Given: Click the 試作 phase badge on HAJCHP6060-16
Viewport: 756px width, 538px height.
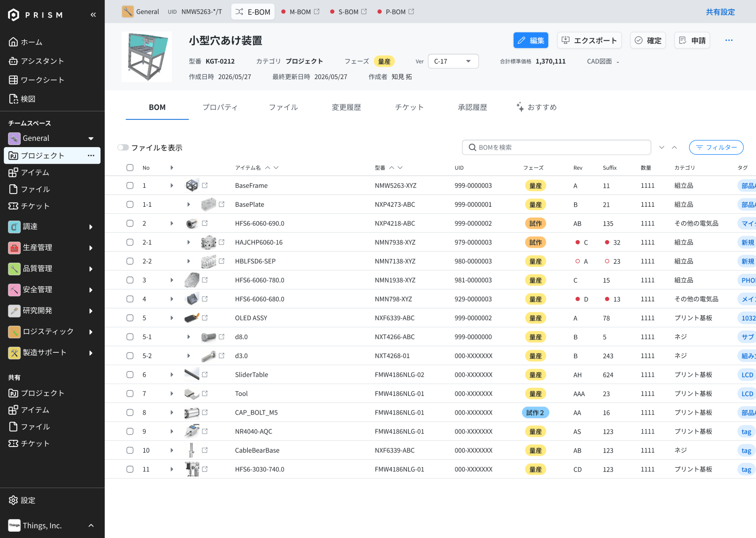Looking at the screenshot, I should (535, 242).
